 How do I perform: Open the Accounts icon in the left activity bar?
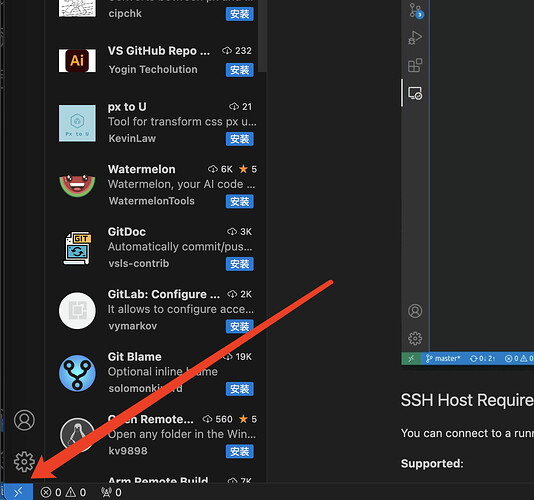coord(24,420)
